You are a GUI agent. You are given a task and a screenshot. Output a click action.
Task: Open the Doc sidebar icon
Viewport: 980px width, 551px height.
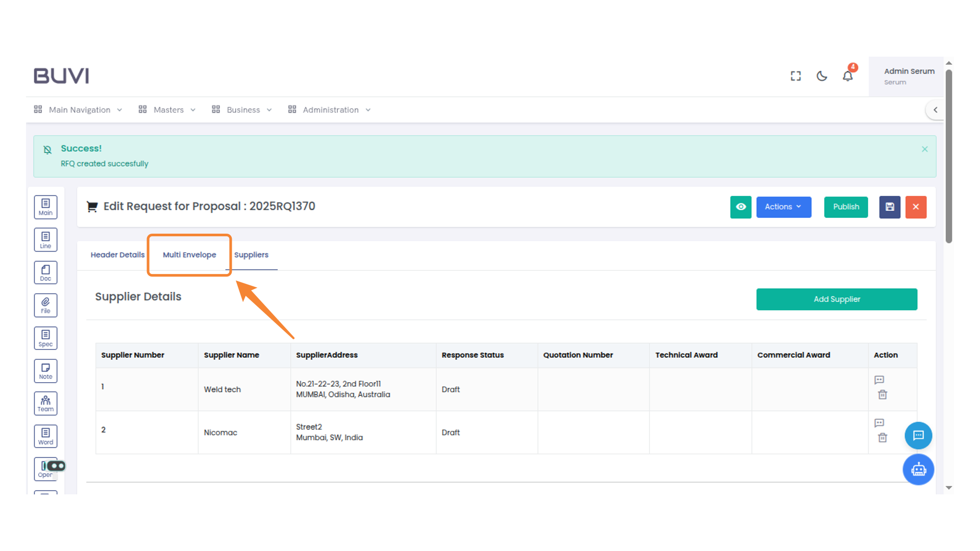[45, 272]
